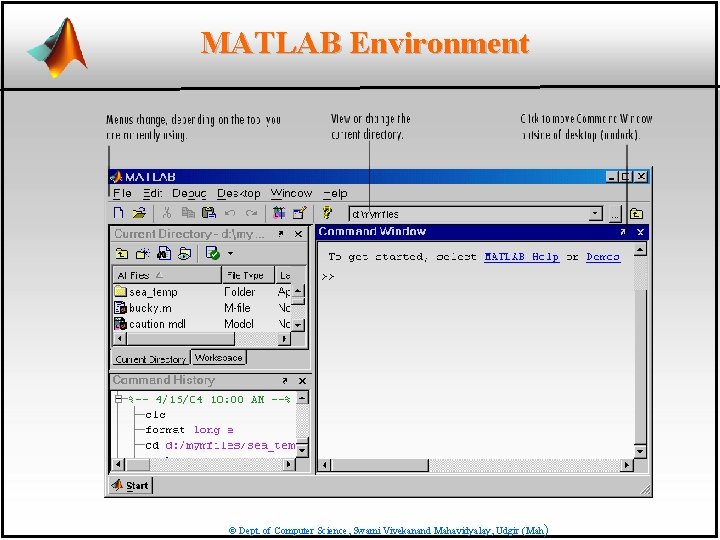The image size is (720, 540).
Task: Click Command Window horizontal scroll right arrow
Action: tap(626, 465)
